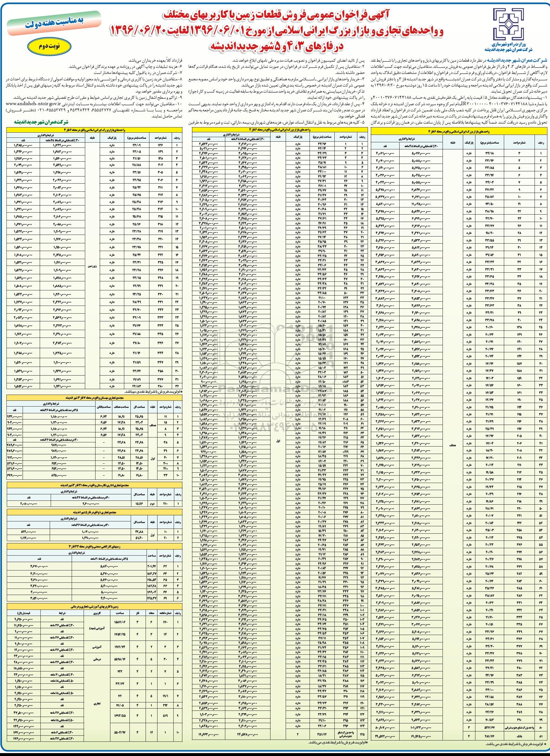Image resolution: width=550 pixels, height=756 pixels.
Task: Click «وزارت راه و شهرسازی» under the logo
Action: [509, 44]
